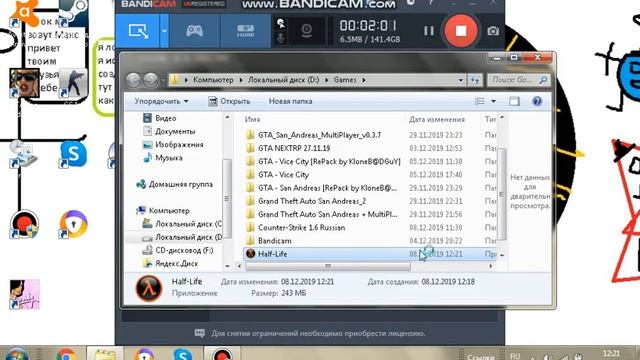Sort by Имя column header
This screenshot has width=640, height=360.
[252, 119]
